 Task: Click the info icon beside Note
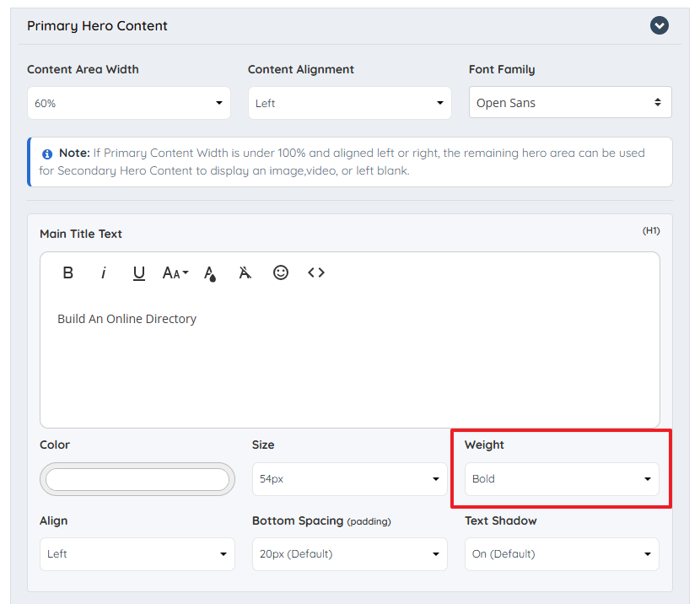point(47,154)
